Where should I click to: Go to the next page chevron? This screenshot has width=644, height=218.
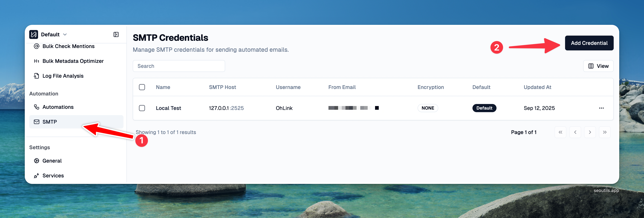point(590,132)
